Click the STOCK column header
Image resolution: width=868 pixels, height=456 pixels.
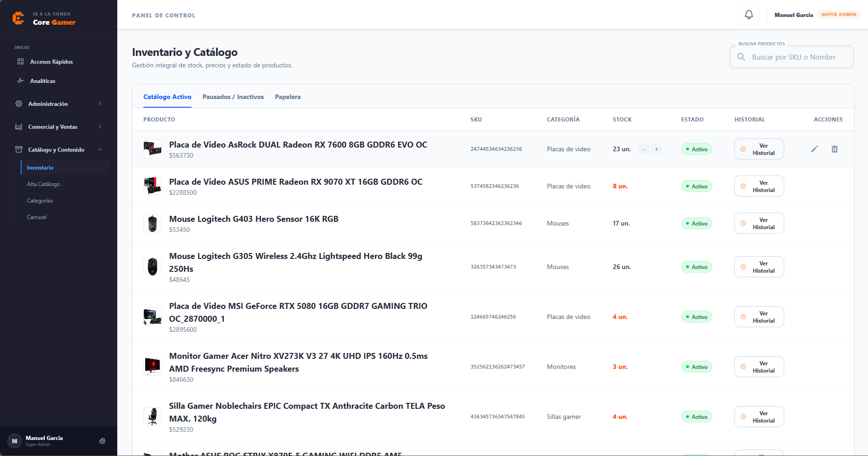[622, 119]
